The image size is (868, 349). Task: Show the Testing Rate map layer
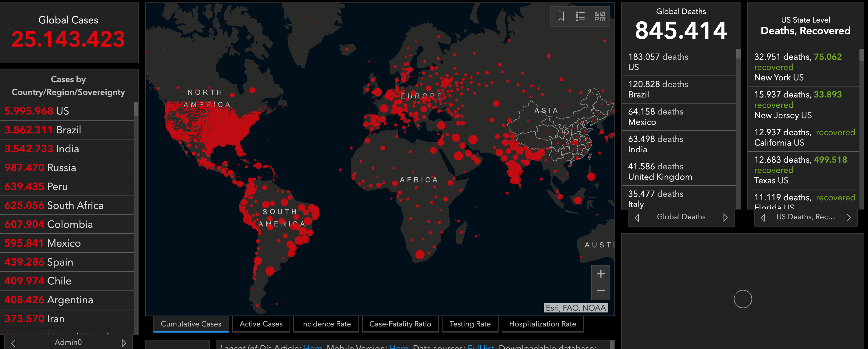(470, 324)
